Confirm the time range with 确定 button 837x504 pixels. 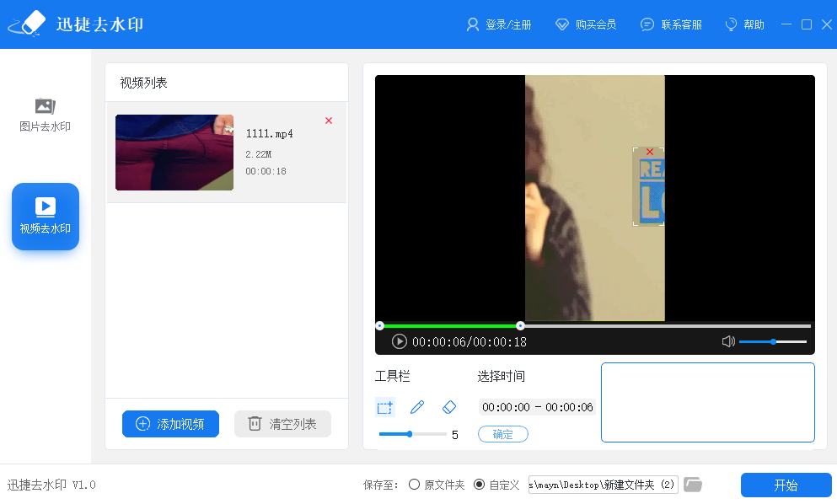point(503,434)
